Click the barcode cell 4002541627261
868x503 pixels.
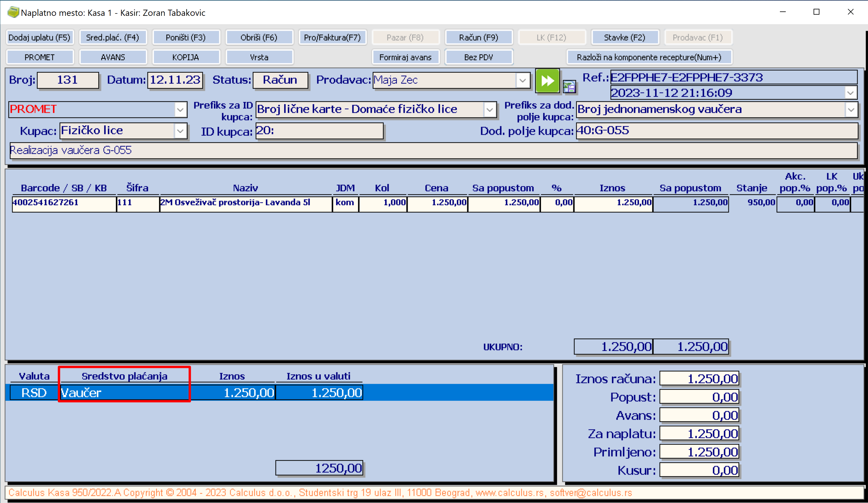(x=64, y=203)
